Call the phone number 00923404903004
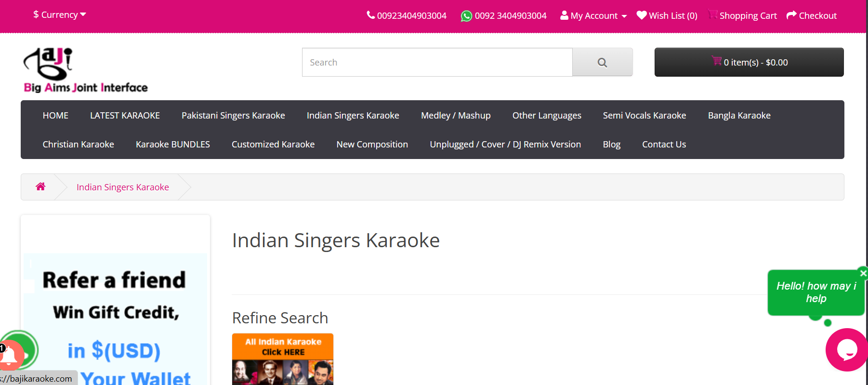868x385 pixels. pyautogui.click(x=411, y=16)
